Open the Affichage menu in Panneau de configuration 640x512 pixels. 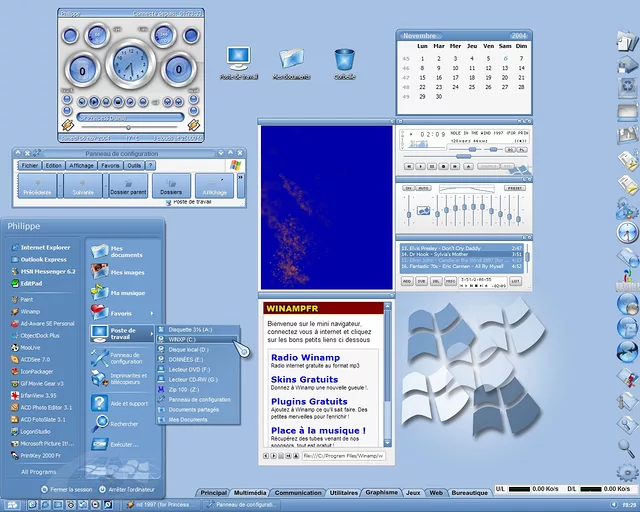tap(82, 165)
